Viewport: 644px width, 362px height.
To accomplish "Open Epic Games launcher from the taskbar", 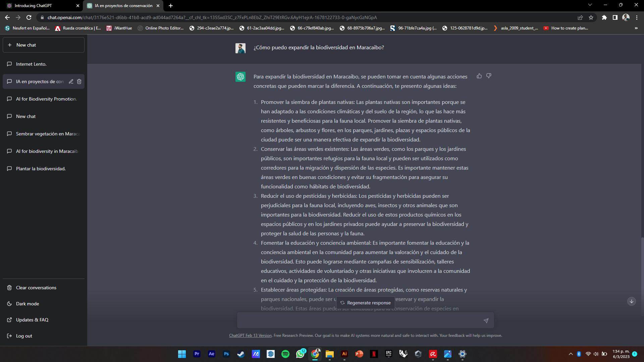I will click(389, 354).
